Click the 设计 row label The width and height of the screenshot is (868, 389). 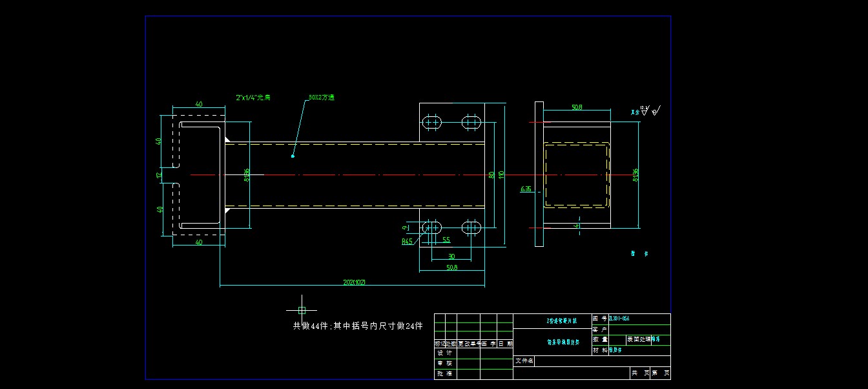(444, 353)
